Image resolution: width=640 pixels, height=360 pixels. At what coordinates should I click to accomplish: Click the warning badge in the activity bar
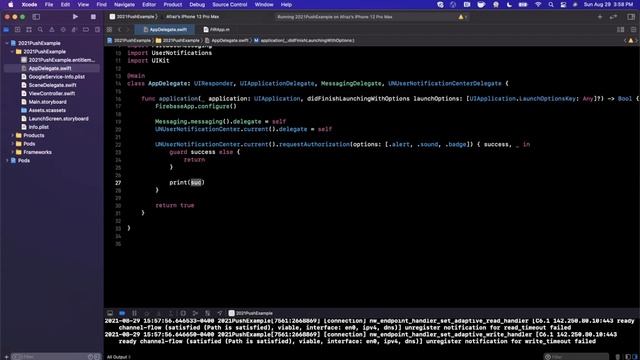pyautogui.click(x=462, y=17)
